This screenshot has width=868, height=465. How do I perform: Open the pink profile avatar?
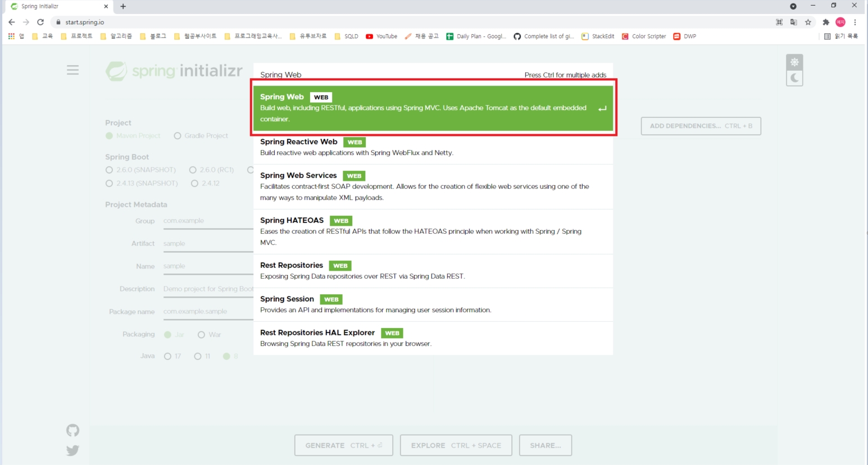(840, 22)
